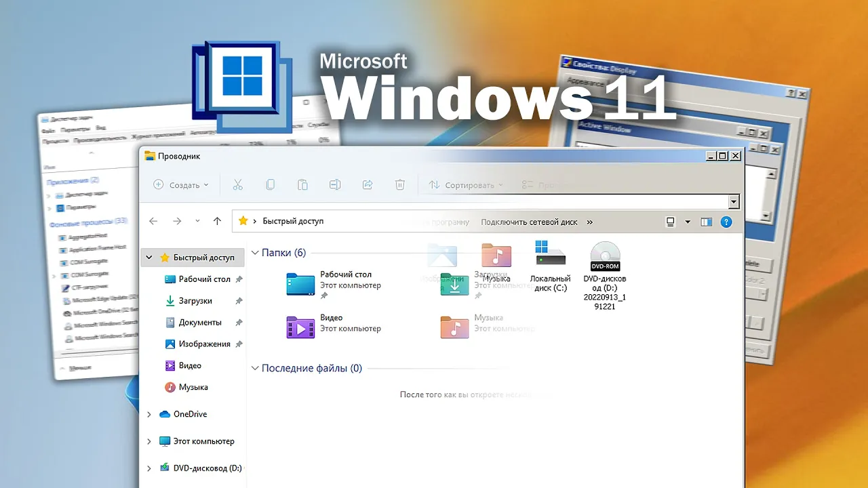This screenshot has height=488, width=868.
Task: Collapse the Быстрый доступ tree node
Action: click(149, 258)
